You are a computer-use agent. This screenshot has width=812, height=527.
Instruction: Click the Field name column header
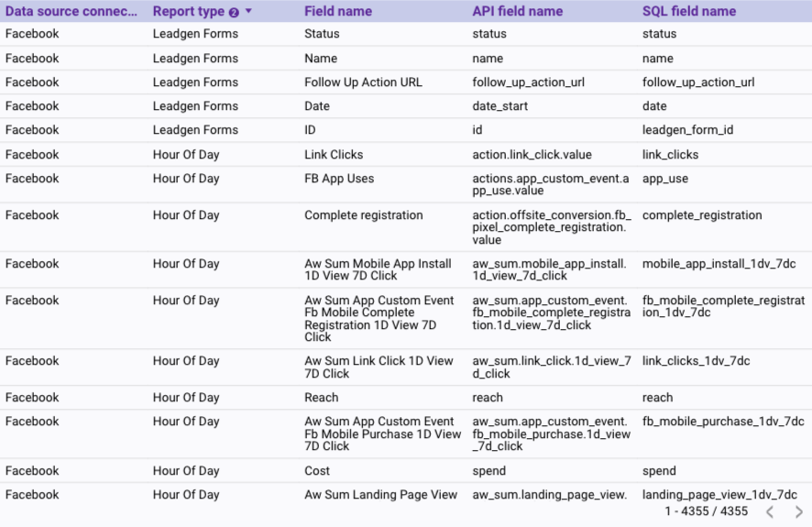[x=337, y=11]
